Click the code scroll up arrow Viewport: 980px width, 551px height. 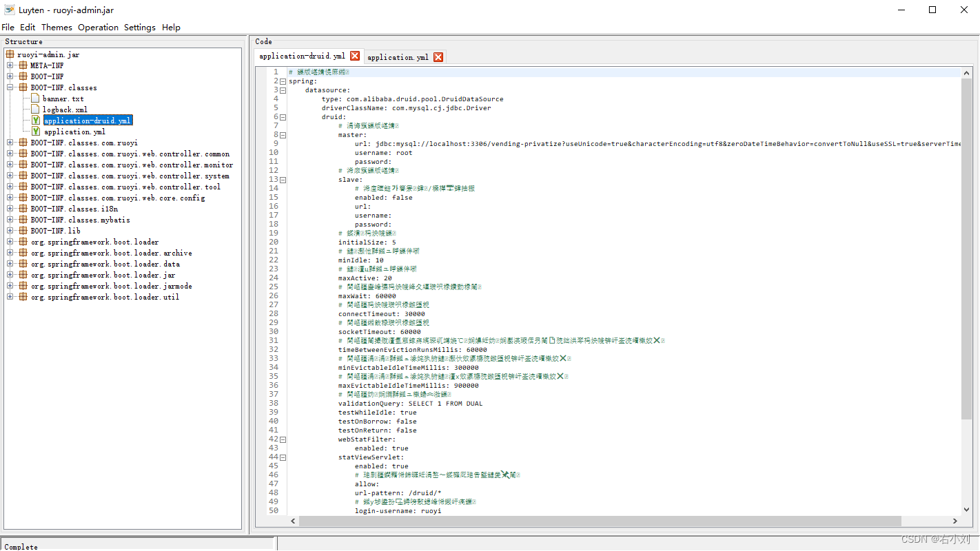(x=967, y=72)
